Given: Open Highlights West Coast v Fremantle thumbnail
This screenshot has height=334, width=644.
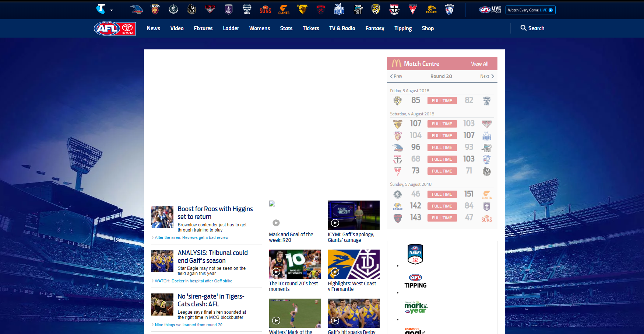Looking at the screenshot, I should [353, 264].
